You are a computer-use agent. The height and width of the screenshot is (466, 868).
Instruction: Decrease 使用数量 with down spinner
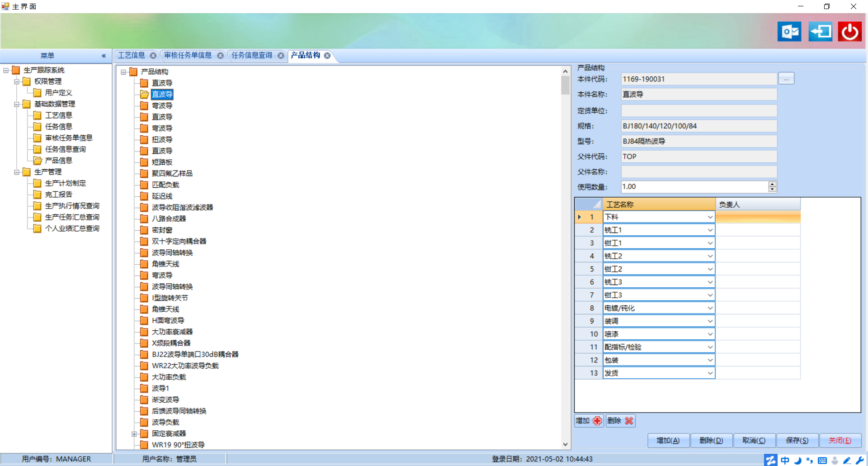coord(772,189)
